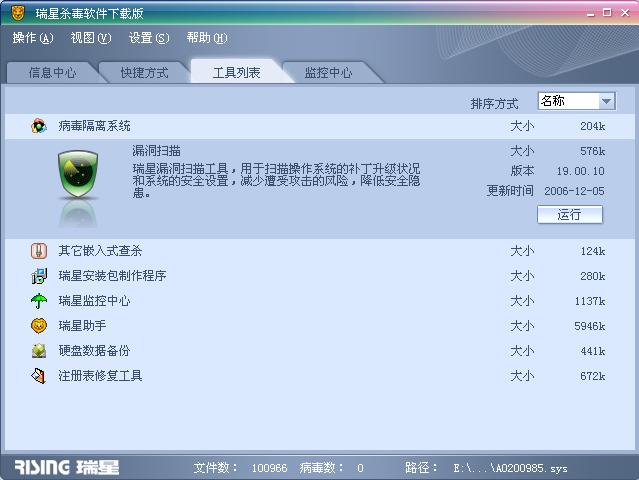Click the 病毒隔离系统 list entry text
Screen dimensions: 639x480
pyautogui.click(x=95, y=126)
